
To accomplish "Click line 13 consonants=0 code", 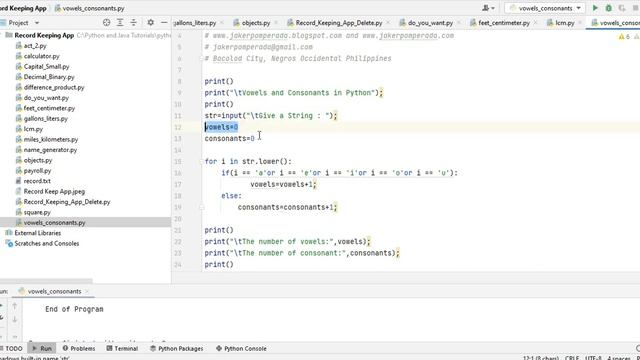I will [229, 139].
